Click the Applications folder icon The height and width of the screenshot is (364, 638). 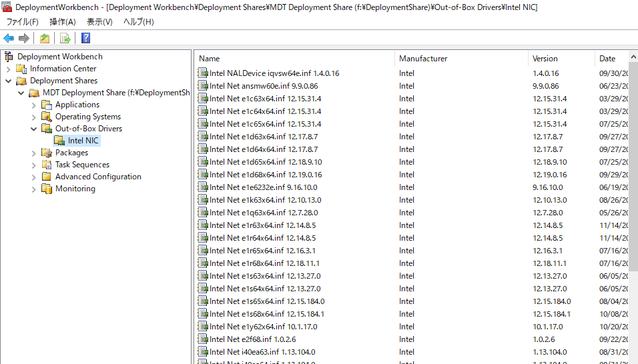(x=47, y=105)
